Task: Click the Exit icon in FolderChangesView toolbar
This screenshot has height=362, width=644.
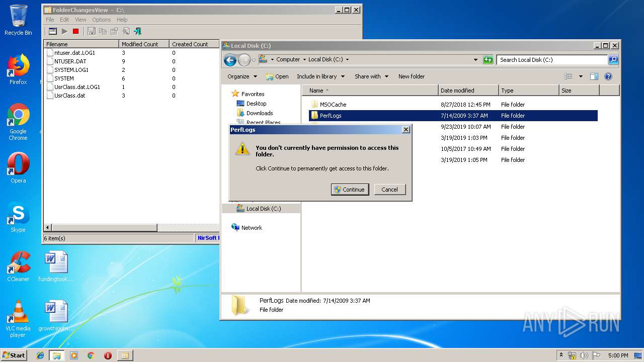Action: pyautogui.click(x=137, y=31)
